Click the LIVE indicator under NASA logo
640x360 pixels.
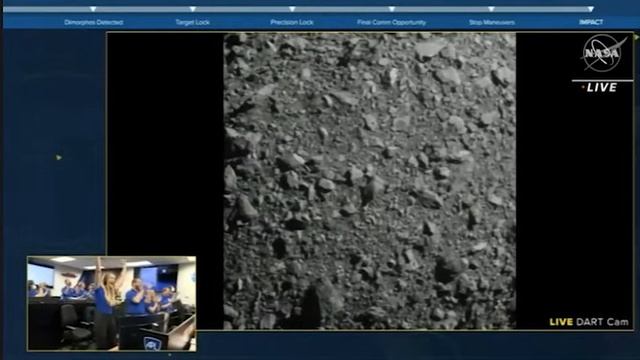[x=599, y=87]
